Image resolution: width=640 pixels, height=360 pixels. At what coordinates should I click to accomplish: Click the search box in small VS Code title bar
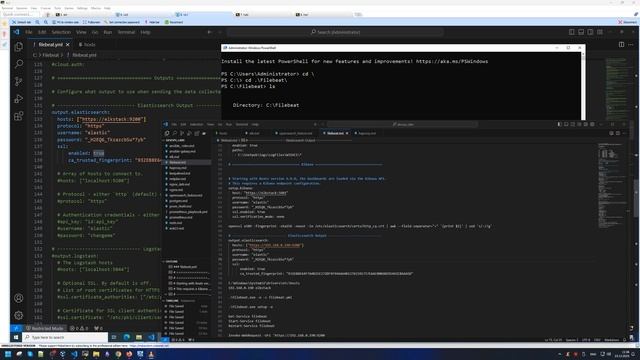point(402,124)
